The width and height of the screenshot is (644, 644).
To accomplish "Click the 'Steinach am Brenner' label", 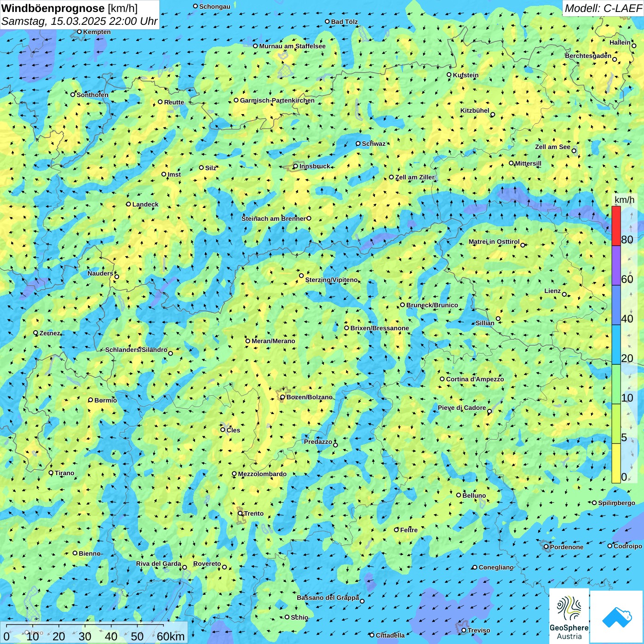I will pos(273,218).
